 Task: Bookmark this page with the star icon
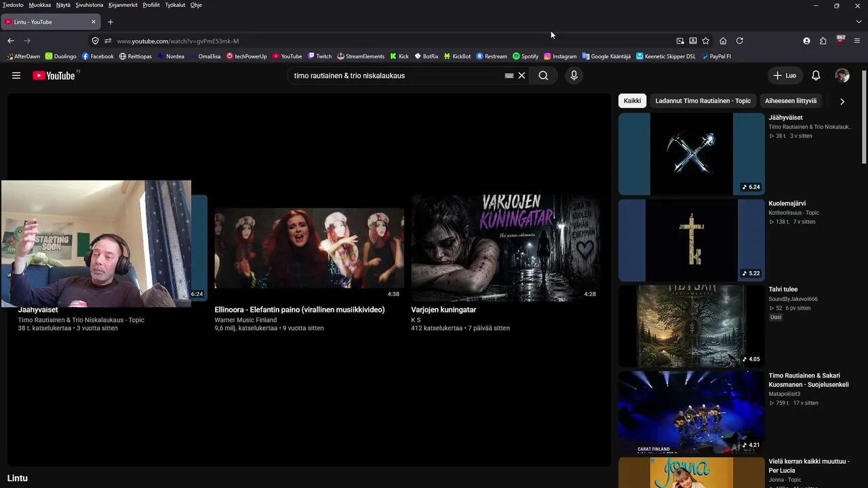pos(705,41)
